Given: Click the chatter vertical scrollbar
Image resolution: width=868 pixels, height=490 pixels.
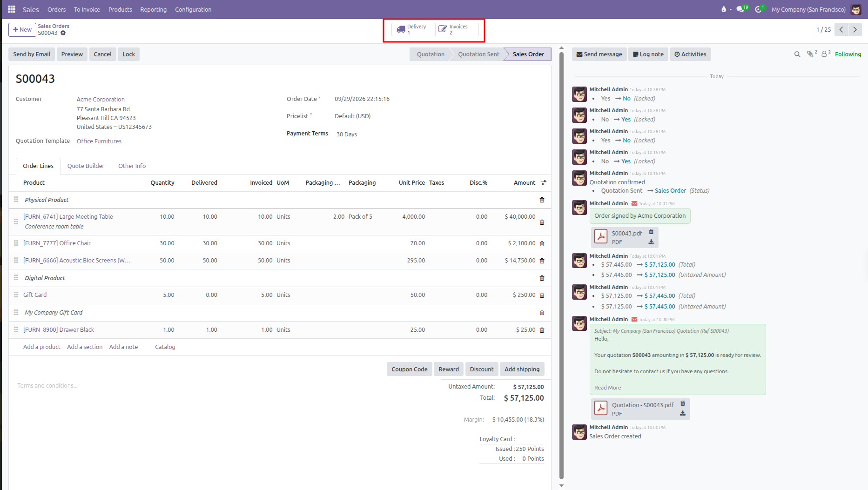Looking at the screenshot, I should pyautogui.click(x=561, y=265).
